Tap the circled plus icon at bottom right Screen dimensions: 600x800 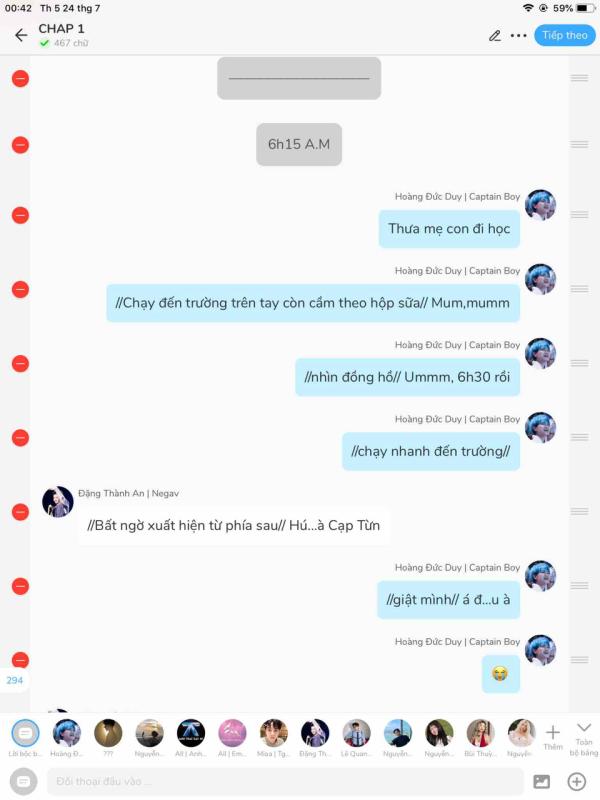577,781
